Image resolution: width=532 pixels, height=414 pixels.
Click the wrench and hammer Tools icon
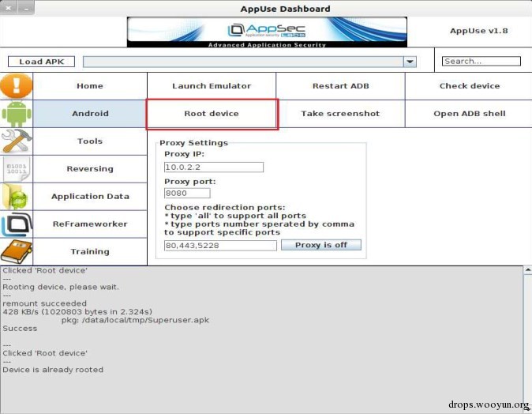17,141
